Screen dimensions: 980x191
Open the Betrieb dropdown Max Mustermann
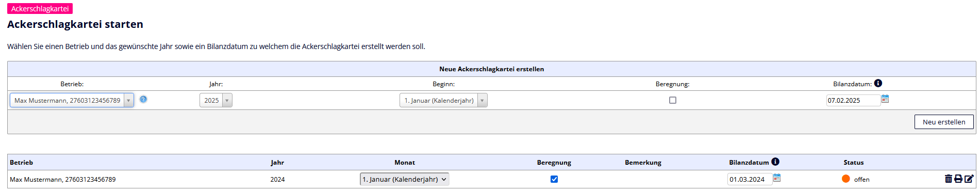click(72, 100)
